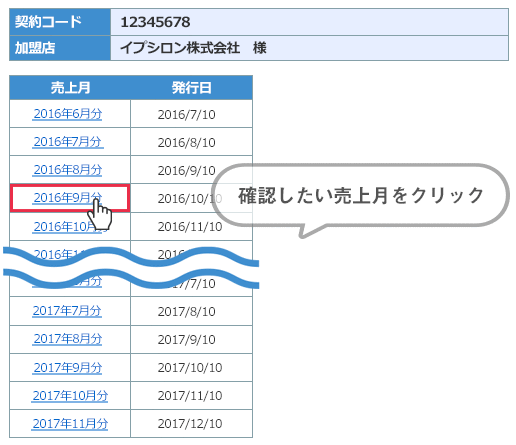516x445 pixels.
Task: Click the 加盟店 label
Action: [x=35, y=48]
